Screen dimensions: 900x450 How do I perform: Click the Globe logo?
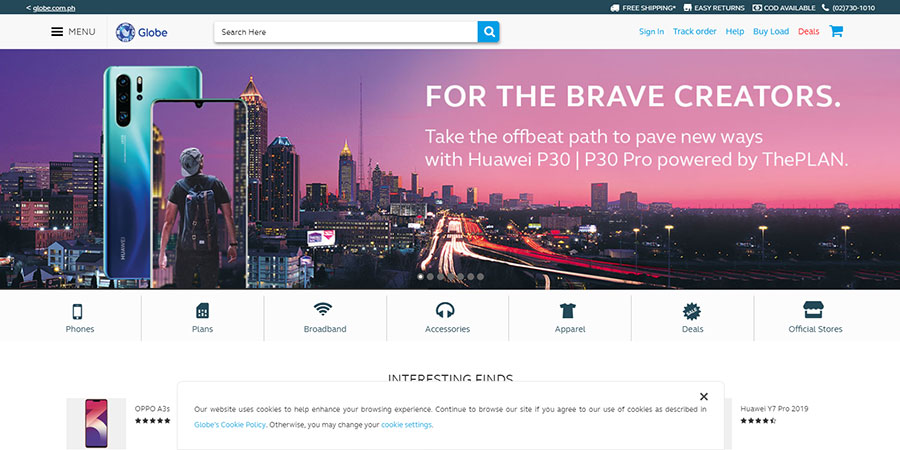point(141,32)
